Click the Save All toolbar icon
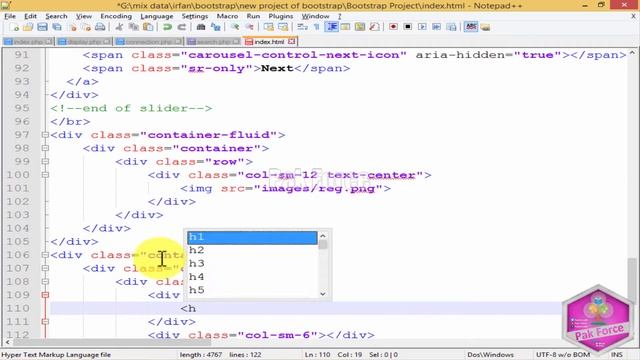640x360 pixels. click(57, 27)
